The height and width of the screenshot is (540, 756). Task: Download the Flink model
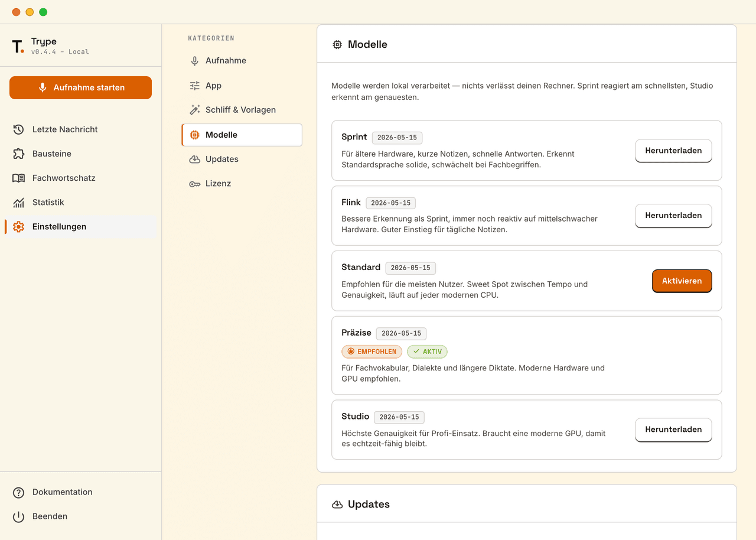(x=673, y=216)
